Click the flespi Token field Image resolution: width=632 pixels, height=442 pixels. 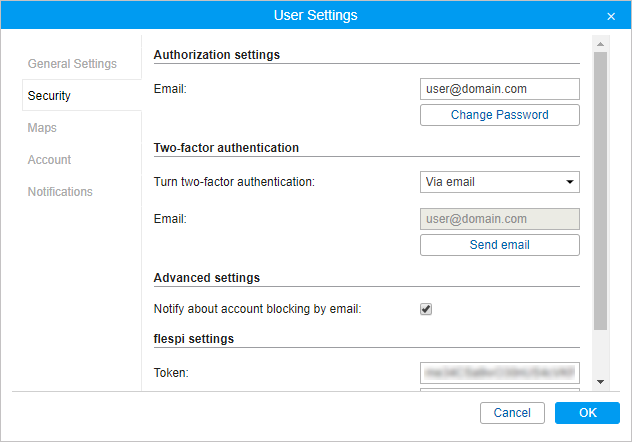click(499, 372)
